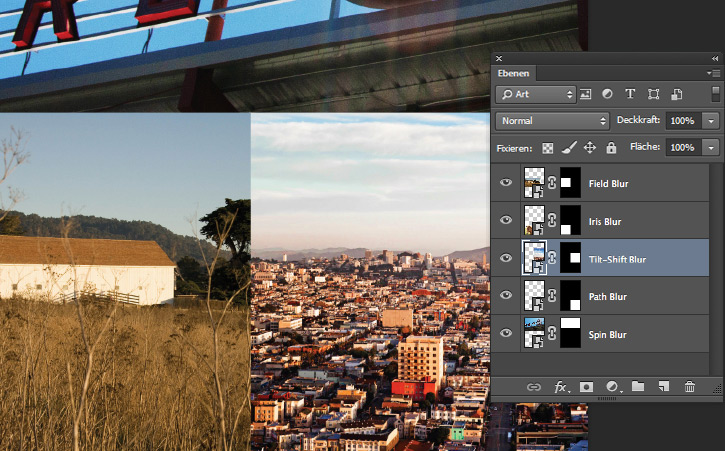The height and width of the screenshot is (451, 725).
Task: Hide the Tilt-Shift Blur layer
Action: [506, 258]
